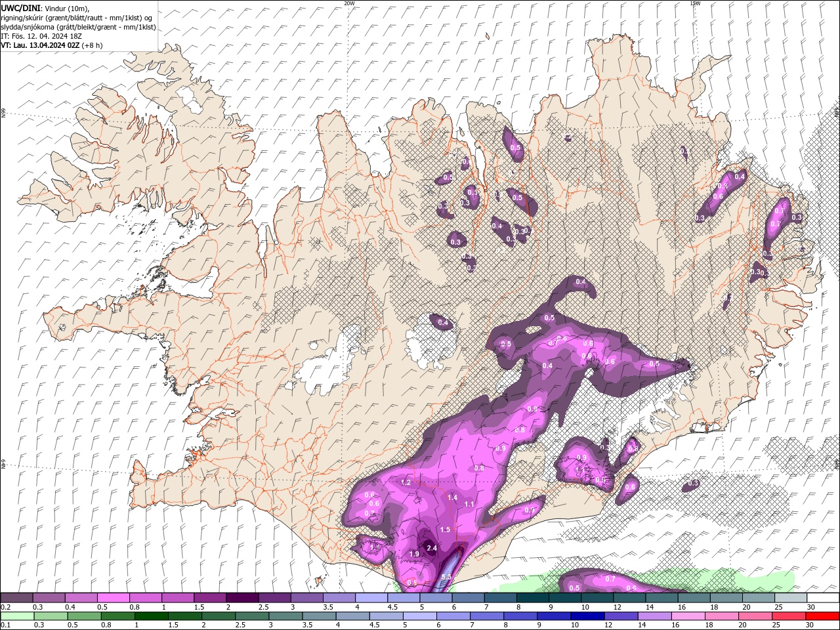Pick upper snow legend swatch between 25 and 30

(791, 598)
